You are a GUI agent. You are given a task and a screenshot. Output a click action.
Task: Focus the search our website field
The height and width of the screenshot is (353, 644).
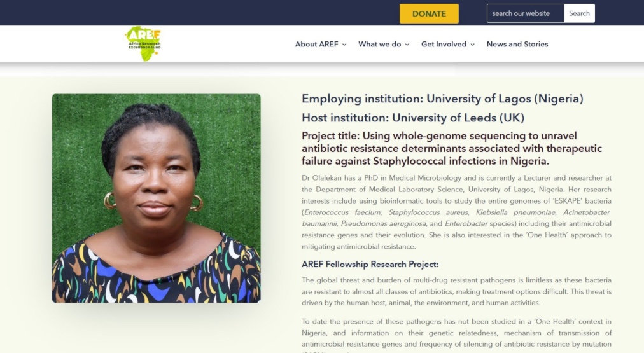tap(525, 13)
